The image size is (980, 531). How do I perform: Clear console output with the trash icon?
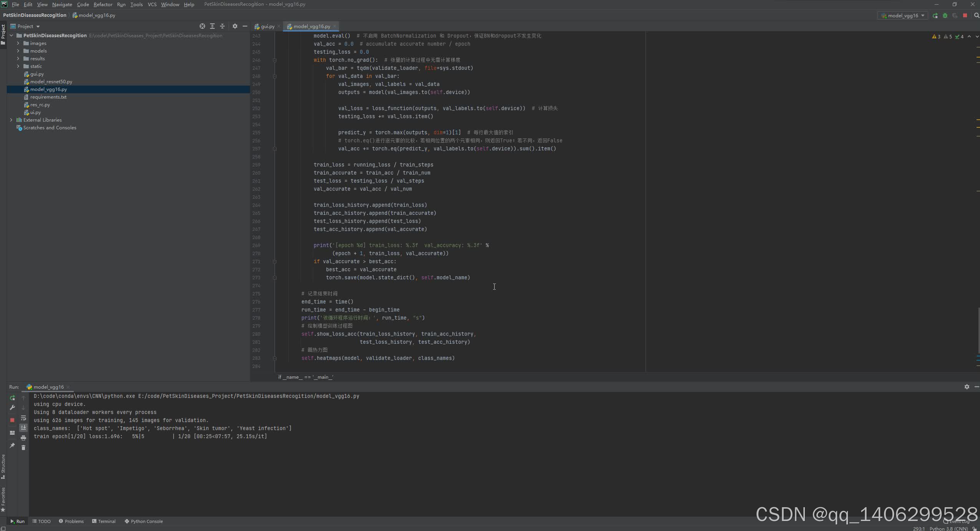23,448
